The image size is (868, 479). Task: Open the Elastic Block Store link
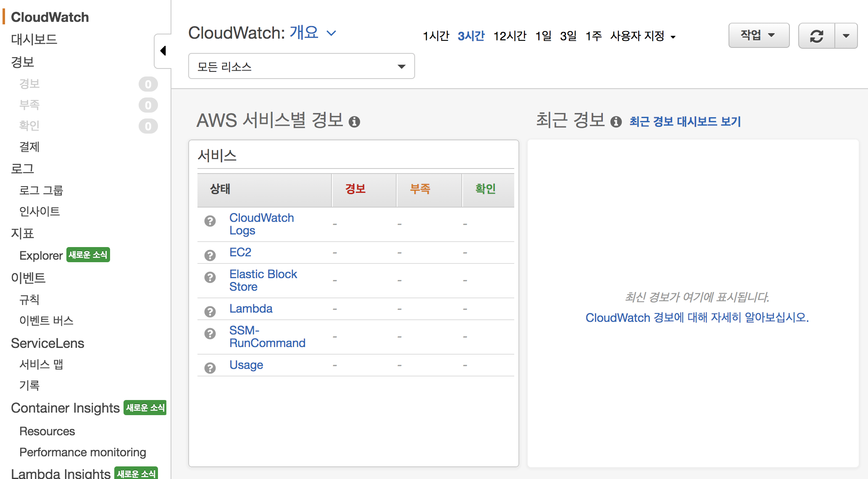(x=263, y=280)
